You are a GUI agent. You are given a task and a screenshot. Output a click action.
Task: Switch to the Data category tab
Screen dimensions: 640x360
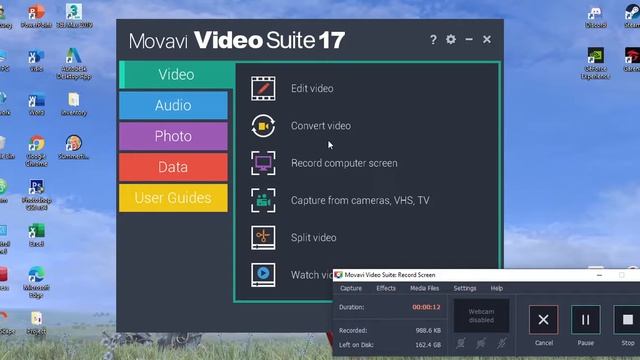pos(173,167)
